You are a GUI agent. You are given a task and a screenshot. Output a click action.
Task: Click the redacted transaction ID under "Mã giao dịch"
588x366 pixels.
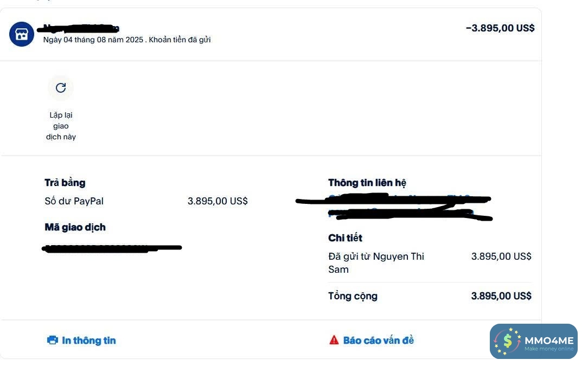[x=111, y=248]
